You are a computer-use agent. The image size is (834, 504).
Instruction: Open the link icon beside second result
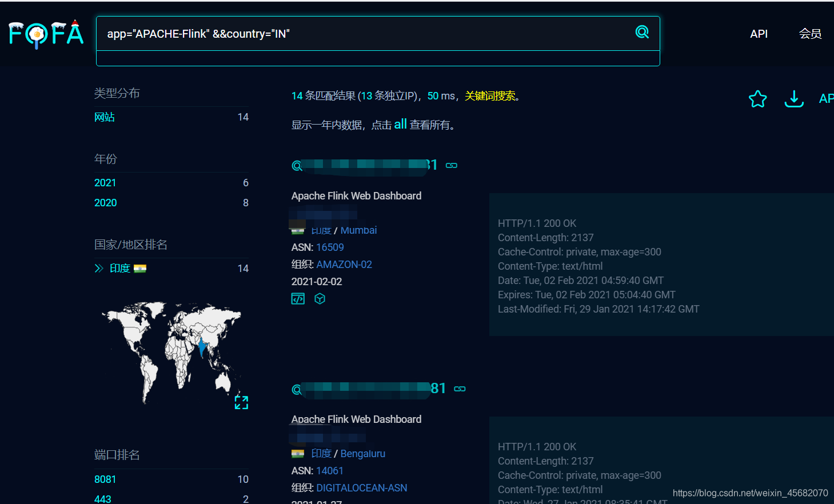point(460,389)
